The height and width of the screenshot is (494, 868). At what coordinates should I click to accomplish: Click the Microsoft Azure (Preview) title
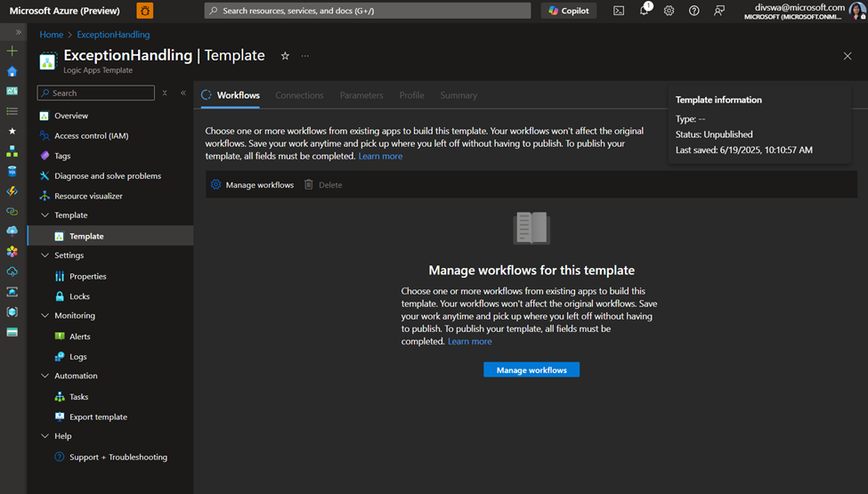[x=64, y=11]
